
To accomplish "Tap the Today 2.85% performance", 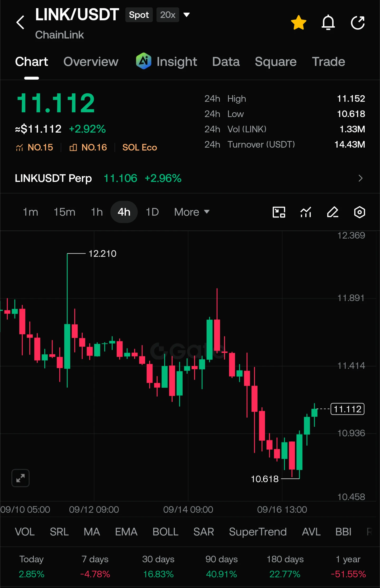I will [31, 566].
